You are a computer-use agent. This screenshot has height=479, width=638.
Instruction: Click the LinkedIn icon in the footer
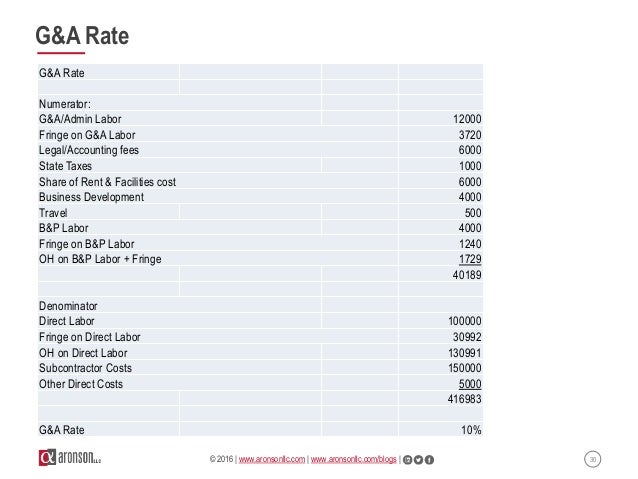tap(407, 459)
